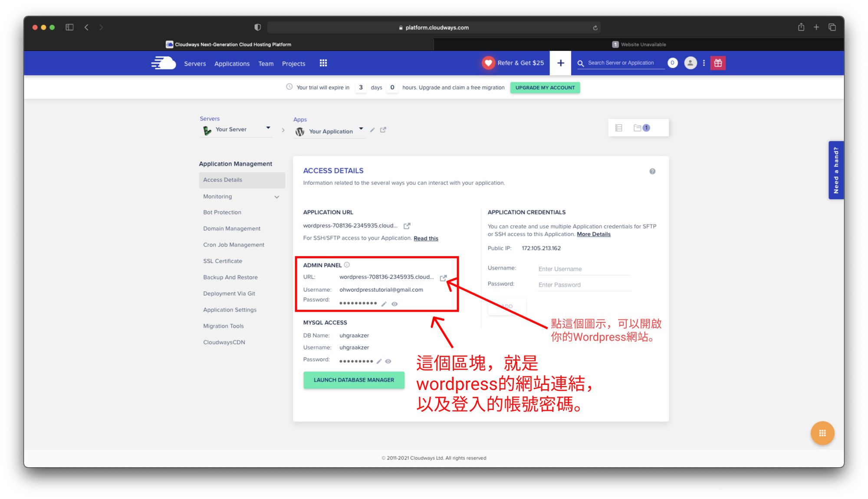Open Application Settings
The height and width of the screenshot is (499, 868).
[230, 310]
